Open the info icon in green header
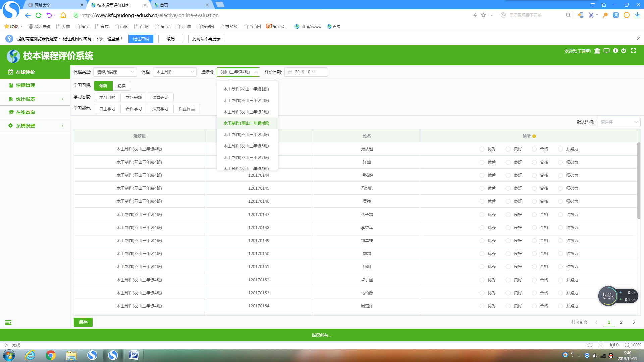Image resolution: width=644 pixels, height=362 pixels. (x=615, y=51)
